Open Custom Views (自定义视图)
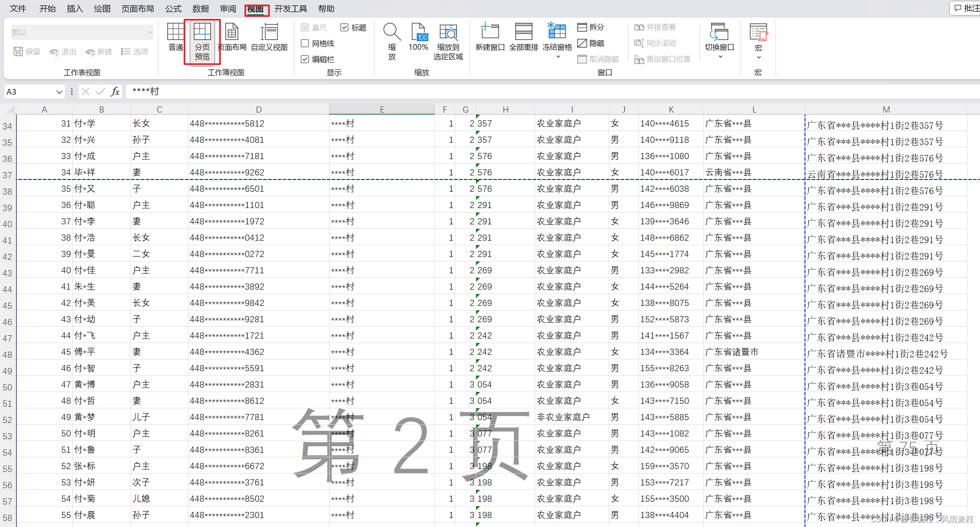This screenshot has height=527, width=980. [269, 37]
